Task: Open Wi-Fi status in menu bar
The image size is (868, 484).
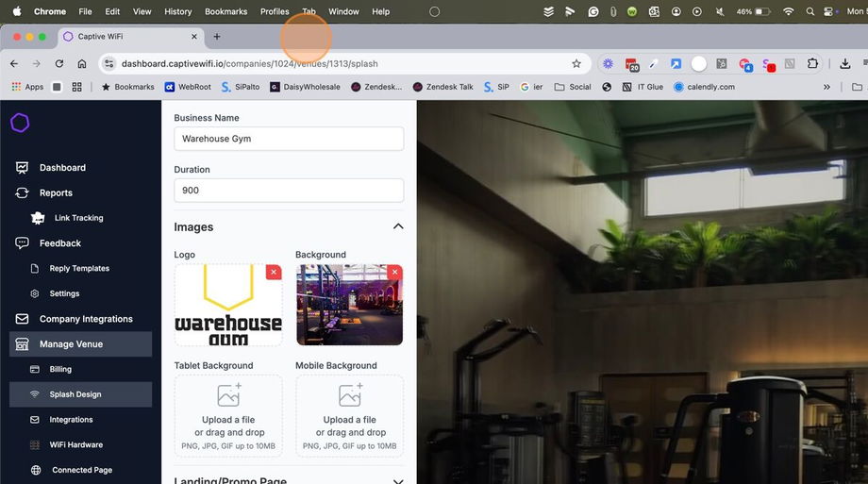Action: tap(789, 11)
